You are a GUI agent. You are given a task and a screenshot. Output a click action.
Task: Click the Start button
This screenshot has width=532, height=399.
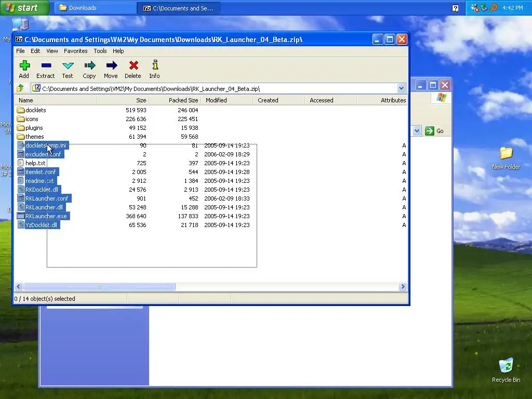(24, 7)
